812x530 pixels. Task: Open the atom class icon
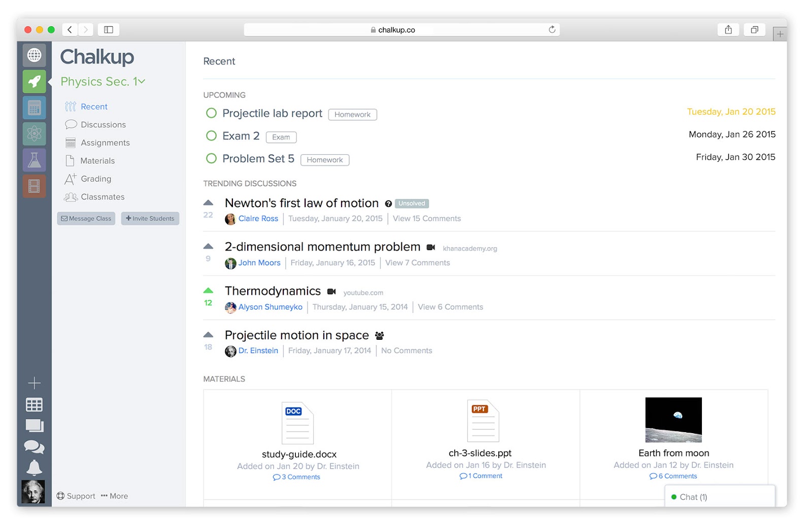point(34,134)
